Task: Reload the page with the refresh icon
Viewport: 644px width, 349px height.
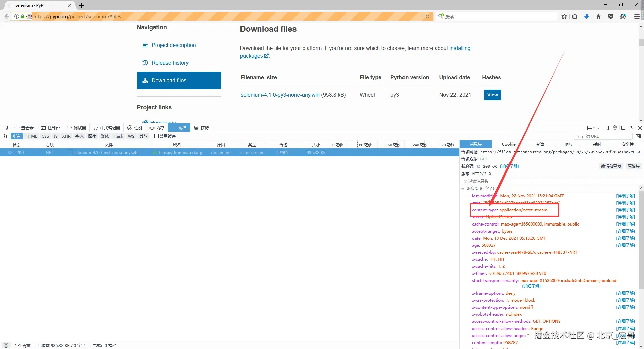Action: coord(427,16)
